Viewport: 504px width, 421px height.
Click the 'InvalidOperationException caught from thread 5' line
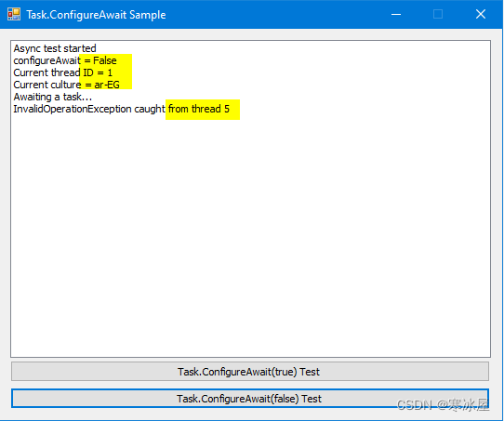(x=122, y=109)
